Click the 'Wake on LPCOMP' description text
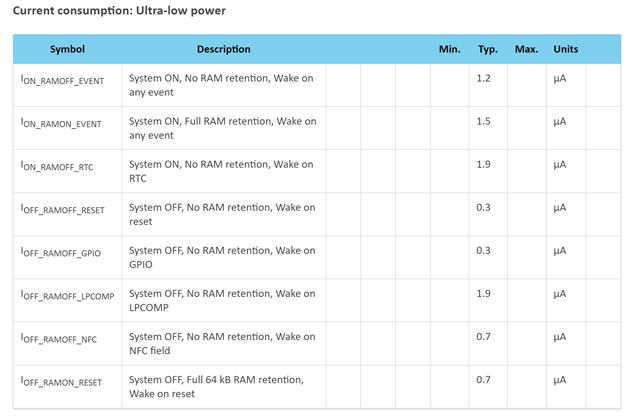640x416 pixels. pyautogui.click(x=222, y=300)
